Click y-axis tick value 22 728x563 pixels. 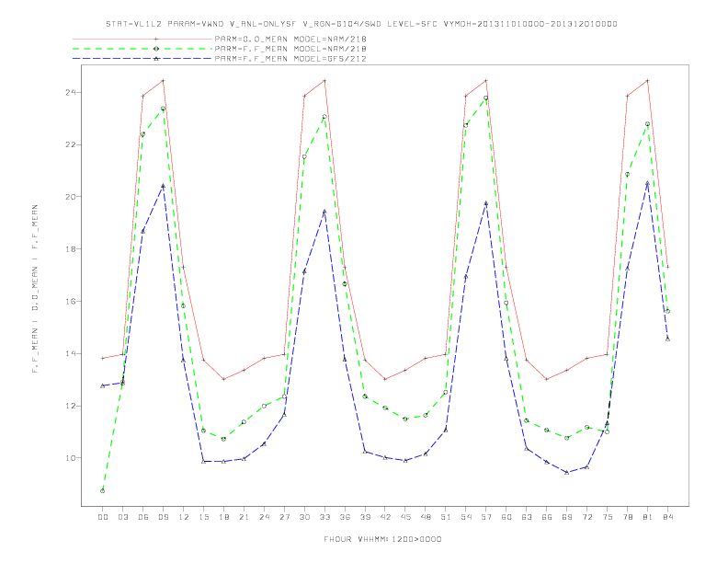click(71, 144)
